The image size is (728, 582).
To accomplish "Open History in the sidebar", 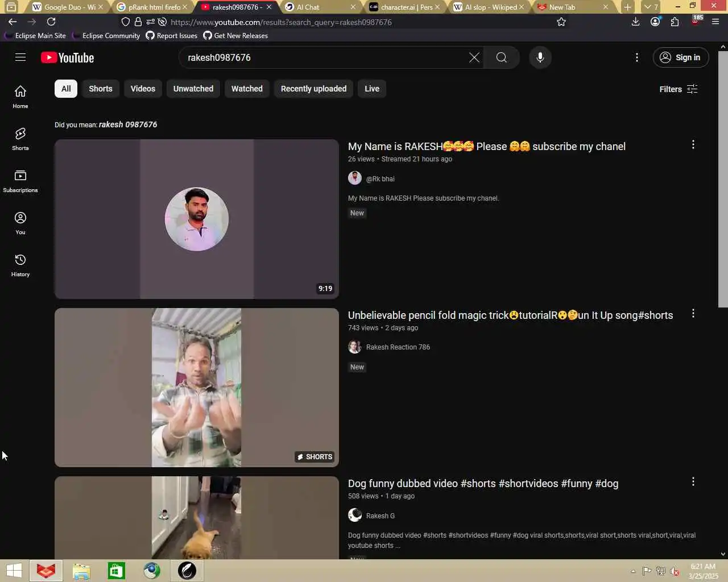I will (x=20, y=265).
